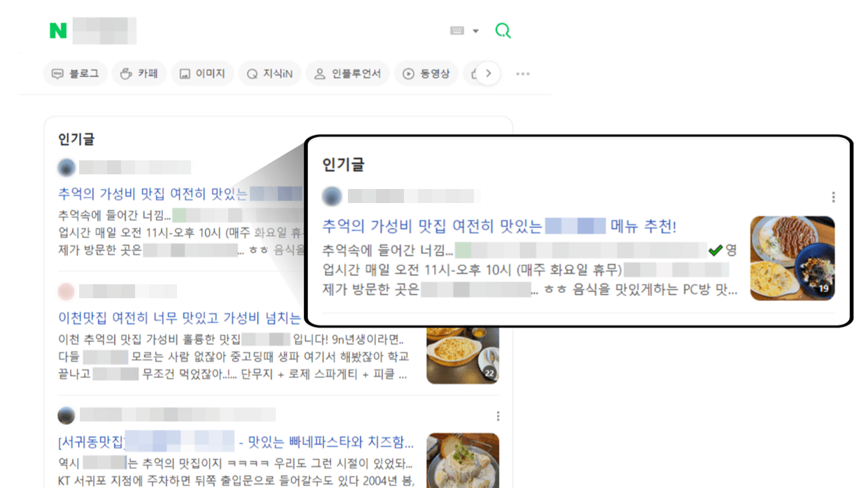The image size is (868, 488).
Task: Open the on-screen keyboard icon
Action: pyautogui.click(x=457, y=31)
